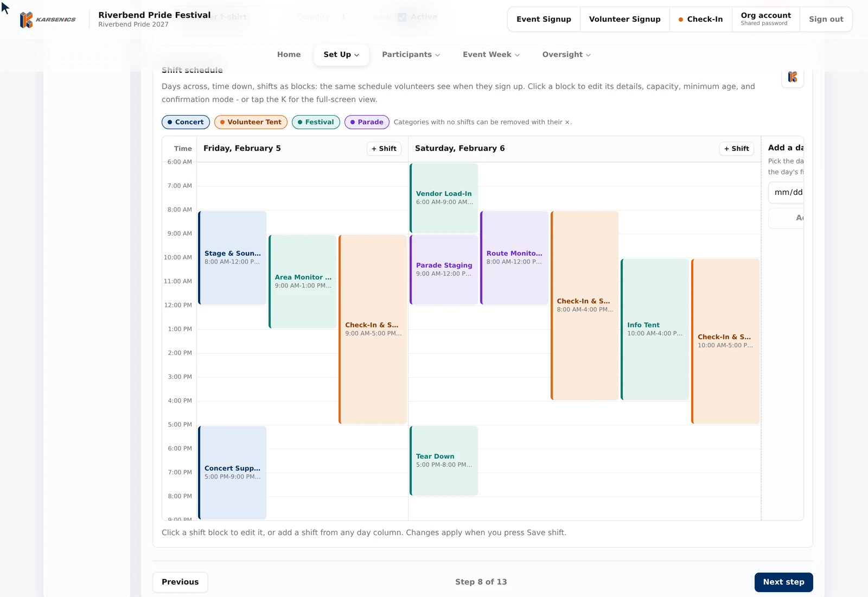Open Saturday Check-In 10:00 AM-5:00 PM shift
Viewport: 868px width, 597px height.
pyautogui.click(x=725, y=341)
